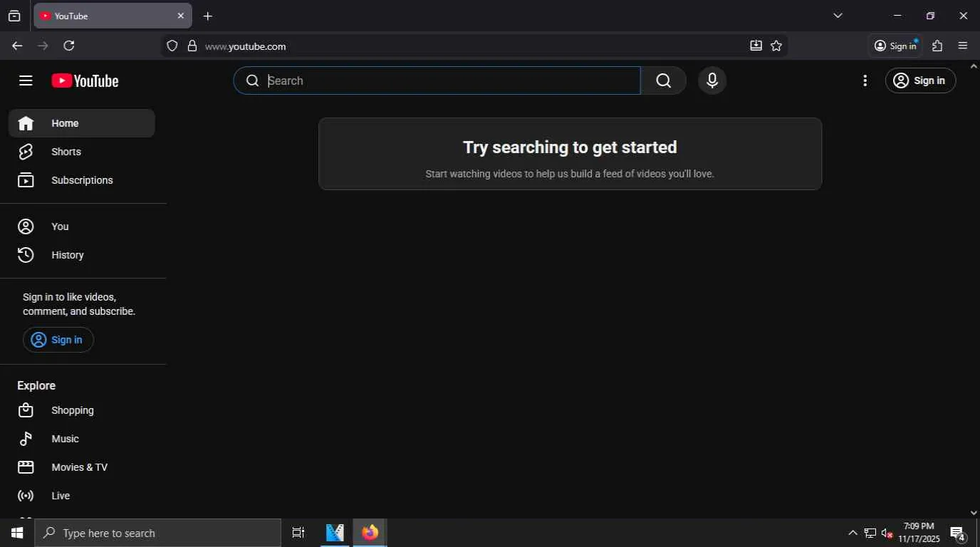Open a new browser tab
The image size is (980, 547).
(207, 16)
